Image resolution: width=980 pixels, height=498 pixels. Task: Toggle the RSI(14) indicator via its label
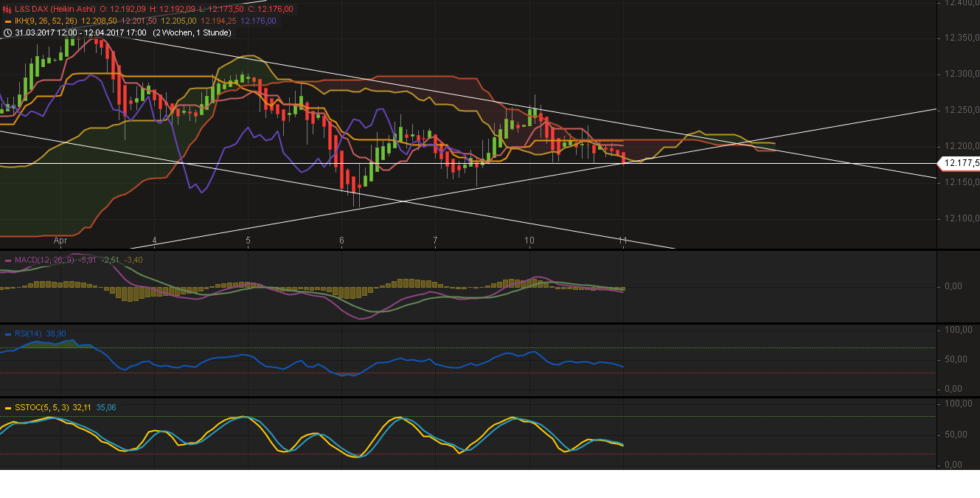tap(29, 333)
